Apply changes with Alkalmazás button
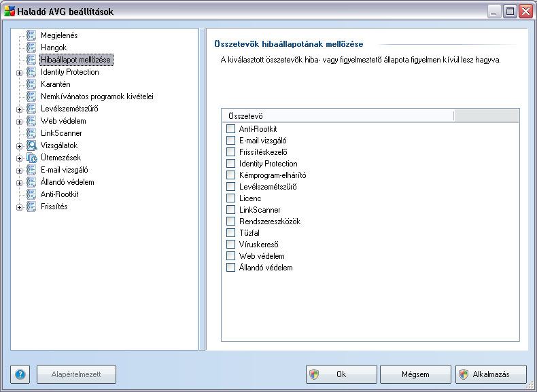The image size is (537, 392). pos(491,374)
